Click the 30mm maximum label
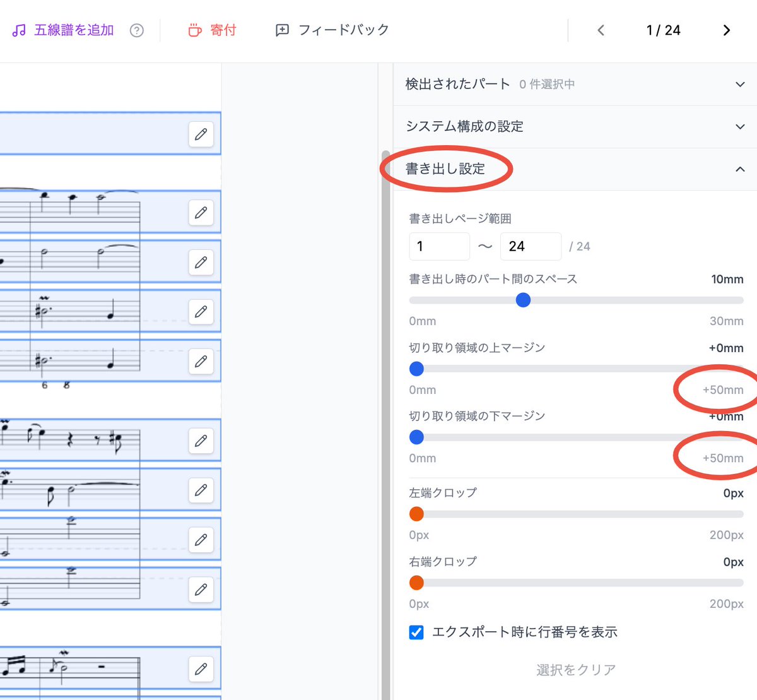The image size is (757, 700). pos(727,321)
